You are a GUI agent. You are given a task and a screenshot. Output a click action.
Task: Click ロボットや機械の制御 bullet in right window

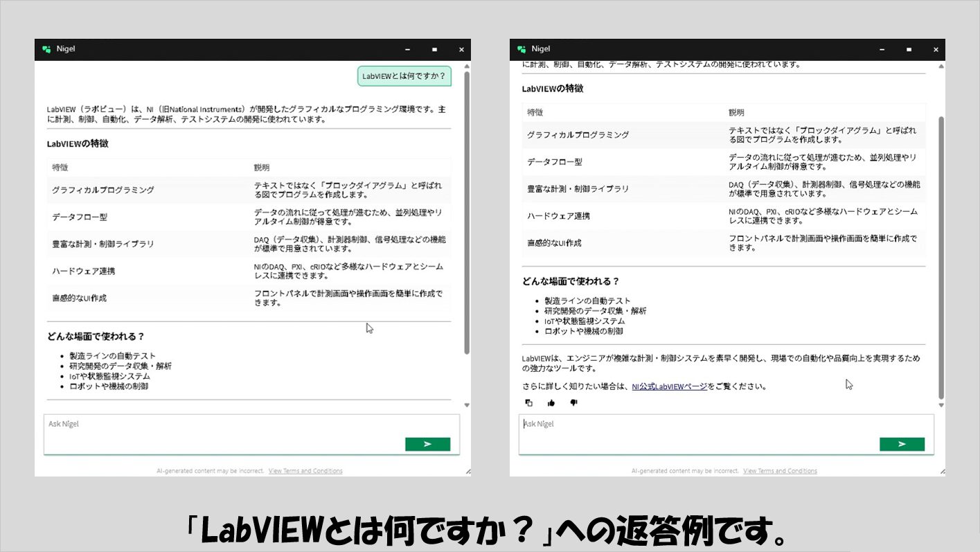584,331
